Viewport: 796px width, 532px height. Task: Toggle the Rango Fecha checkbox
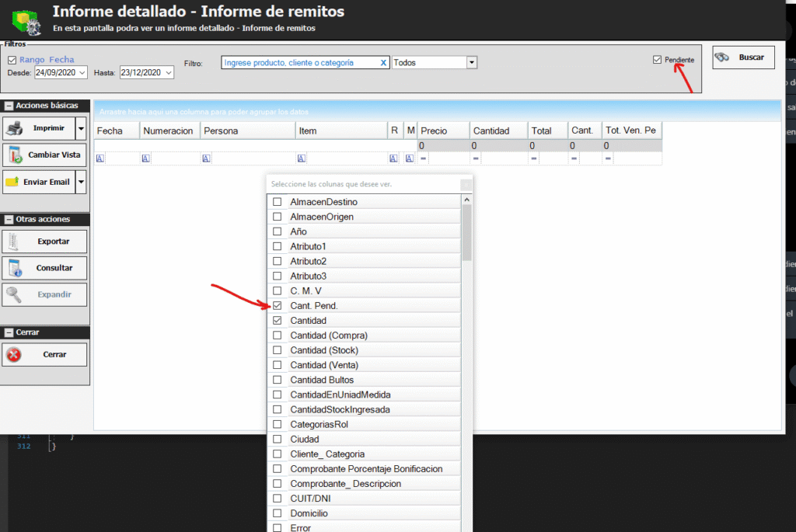point(12,60)
